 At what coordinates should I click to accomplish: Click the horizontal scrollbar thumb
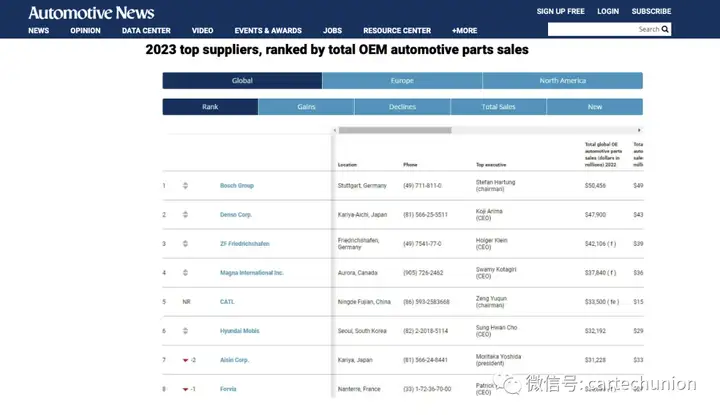coord(395,130)
